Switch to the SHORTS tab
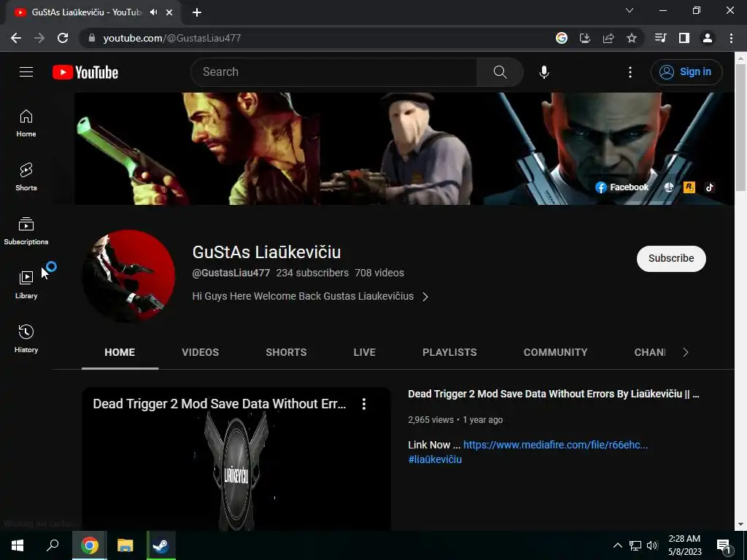The width and height of the screenshot is (747, 560). click(x=286, y=352)
